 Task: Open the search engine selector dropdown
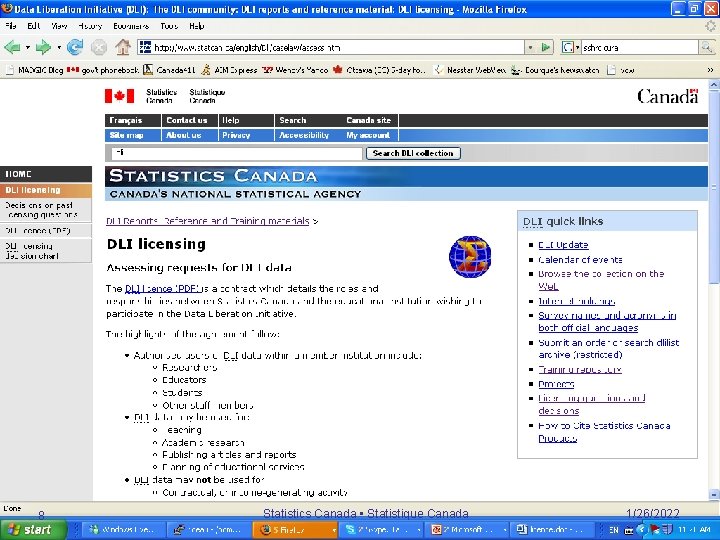pos(570,47)
